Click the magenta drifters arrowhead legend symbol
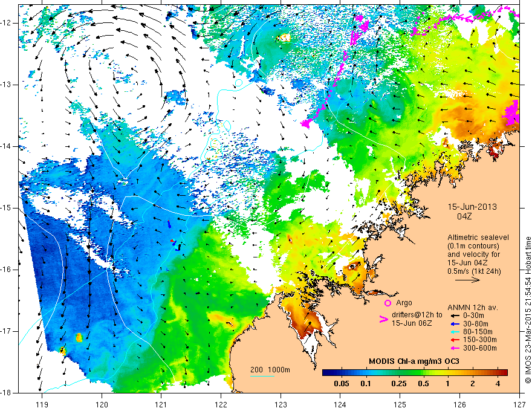The width and height of the screenshot is (532, 411). pos(384,319)
